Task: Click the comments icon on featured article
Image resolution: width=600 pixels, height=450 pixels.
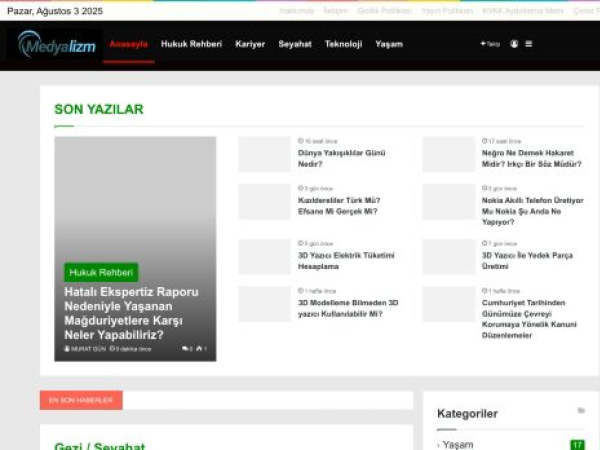Action: pos(187,349)
